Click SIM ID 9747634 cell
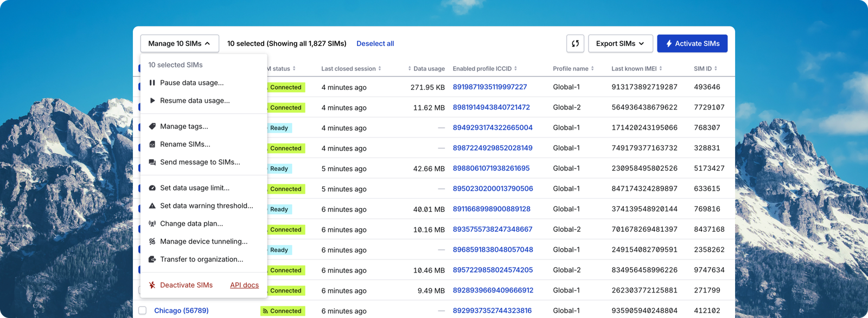The width and height of the screenshot is (868, 318). [x=710, y=270]
